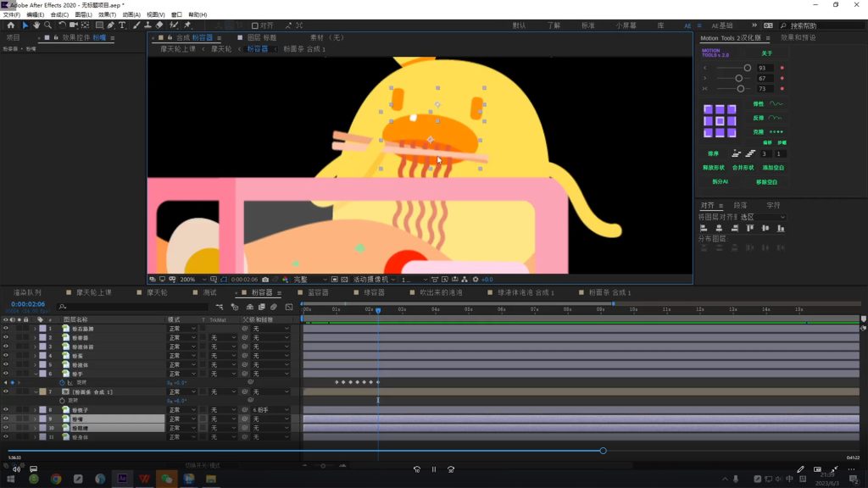Select the Zoom magnifier tool
This screenshot has width=868, height=488.
(x=47, y=25)
